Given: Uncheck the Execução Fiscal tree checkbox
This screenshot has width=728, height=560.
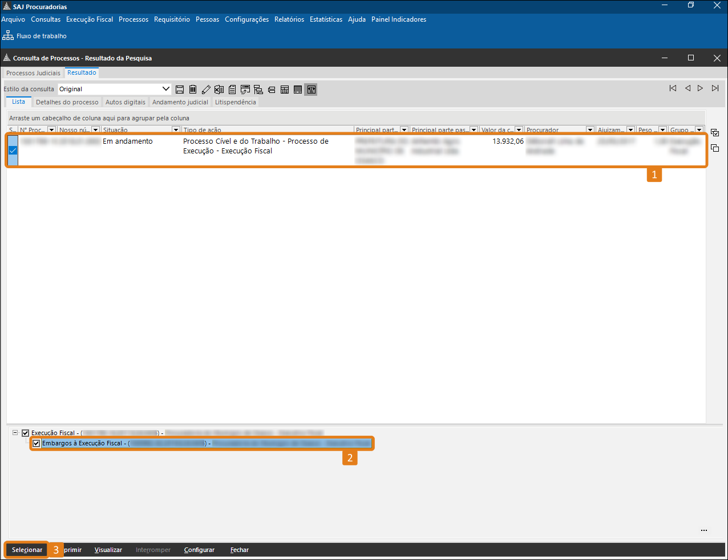Looking at the screenshot, I should (25, 433).
